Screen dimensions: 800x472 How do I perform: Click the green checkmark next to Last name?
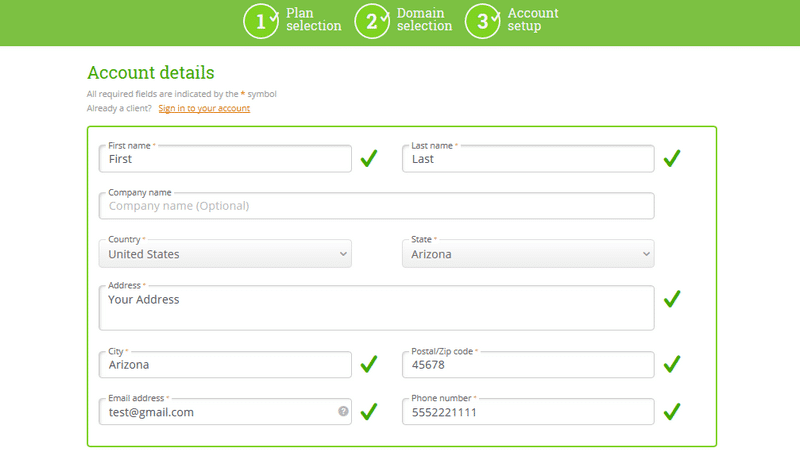(x=672, y=158)
